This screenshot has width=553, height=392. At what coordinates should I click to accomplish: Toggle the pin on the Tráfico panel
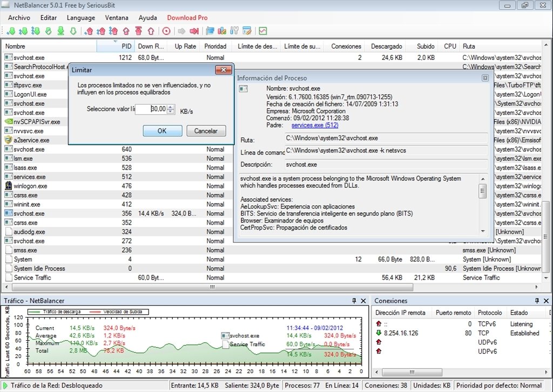(x=354, y=301)
